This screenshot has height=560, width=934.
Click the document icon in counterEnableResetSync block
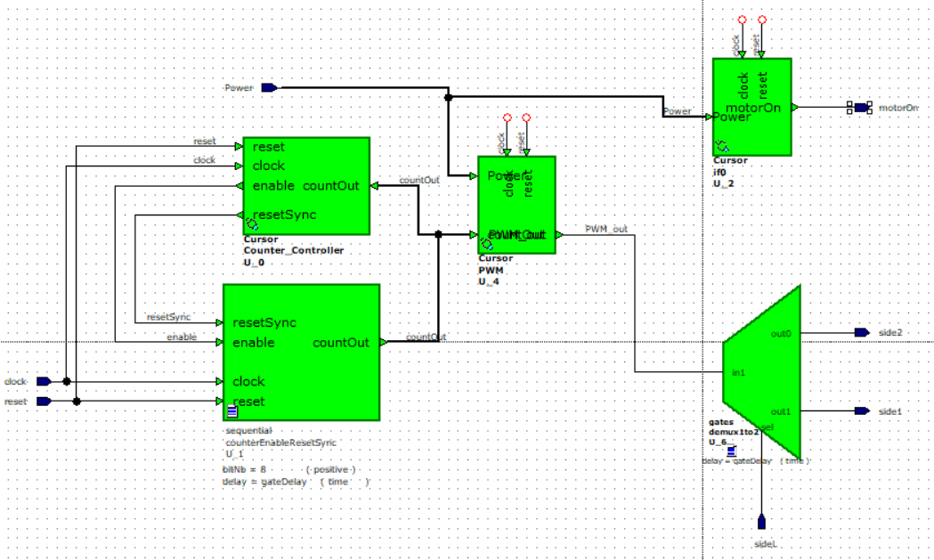pyautogui.click(x=231, y=410)
